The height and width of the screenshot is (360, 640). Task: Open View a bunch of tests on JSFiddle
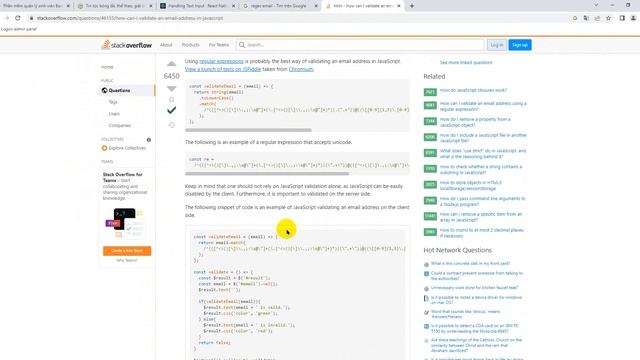point(223,69)
